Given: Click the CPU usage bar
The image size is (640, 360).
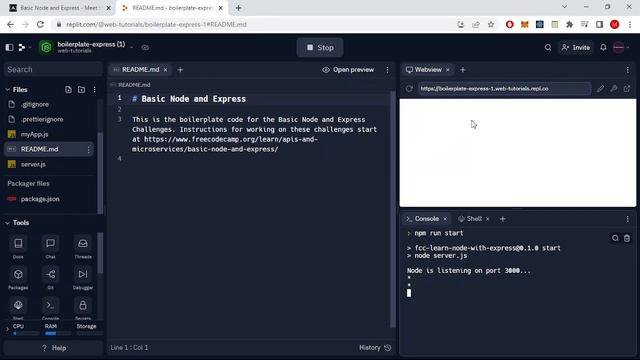Looking at the screenshot, I should coord(25,333).
